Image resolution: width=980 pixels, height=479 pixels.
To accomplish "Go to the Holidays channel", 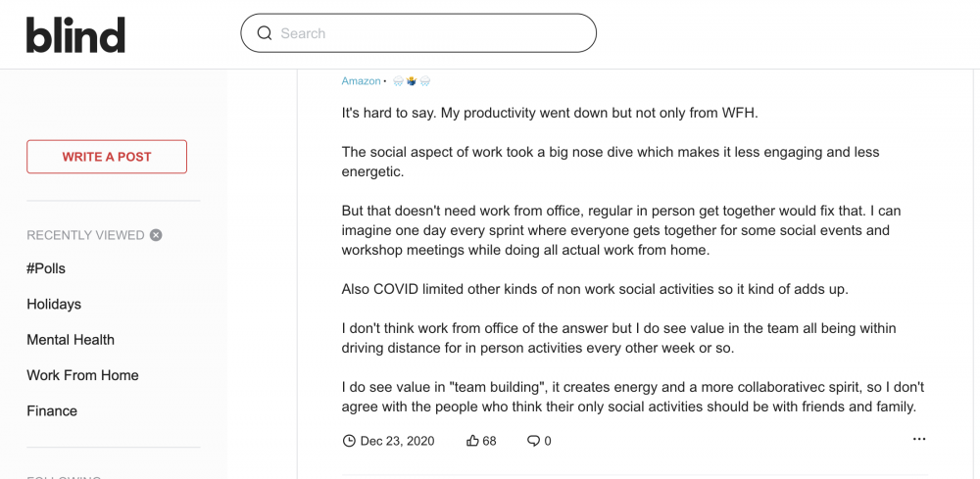I will point(54,304).
